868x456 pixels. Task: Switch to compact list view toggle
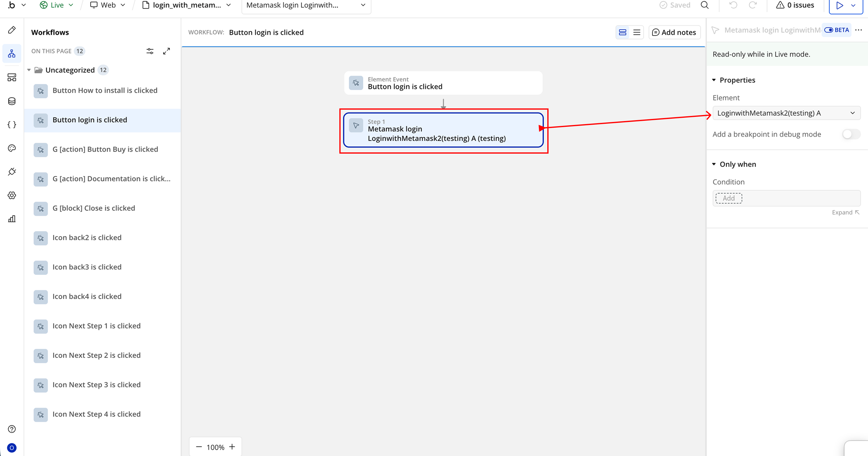(x=637, y=32)
